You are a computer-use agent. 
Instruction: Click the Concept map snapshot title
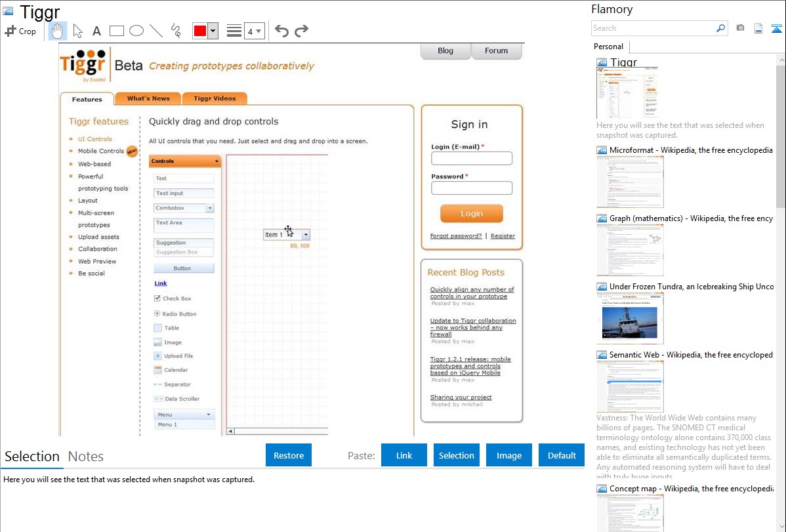[692, 488]
